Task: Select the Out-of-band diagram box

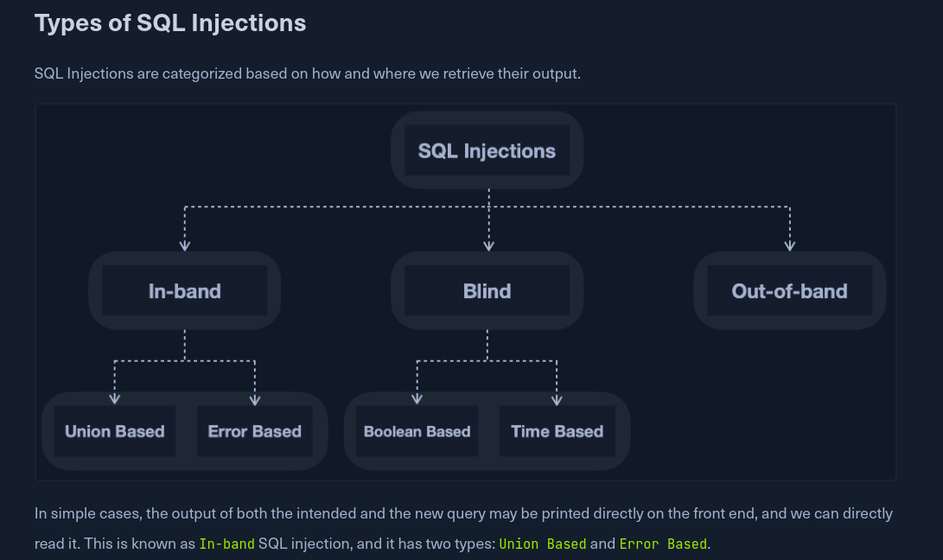Action: 789,291
